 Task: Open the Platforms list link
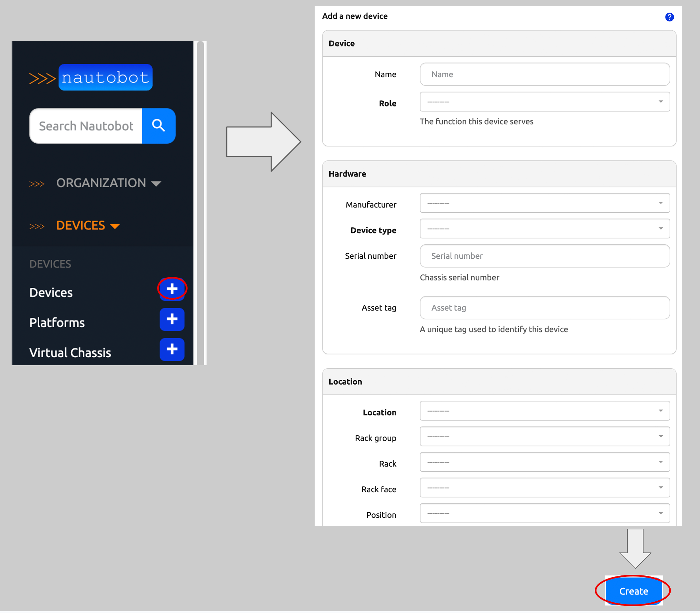coord(57,323)
